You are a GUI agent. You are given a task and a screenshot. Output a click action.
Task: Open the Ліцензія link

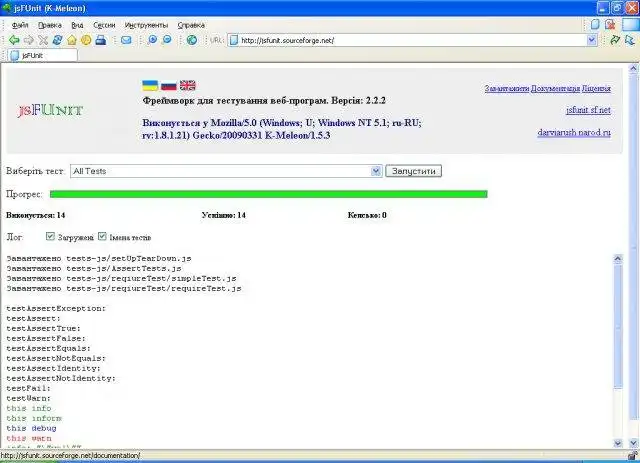[596, 88]
